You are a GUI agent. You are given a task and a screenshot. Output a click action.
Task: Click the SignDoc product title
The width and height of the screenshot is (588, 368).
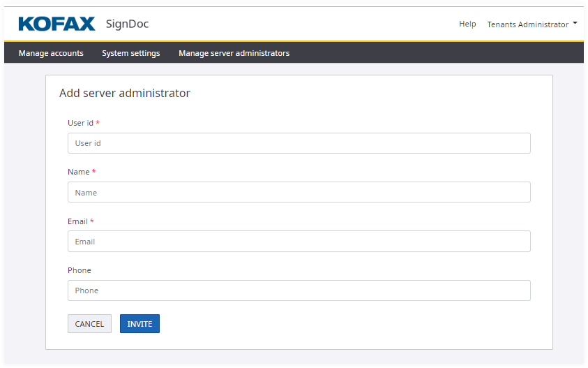(x=127, y=24)
